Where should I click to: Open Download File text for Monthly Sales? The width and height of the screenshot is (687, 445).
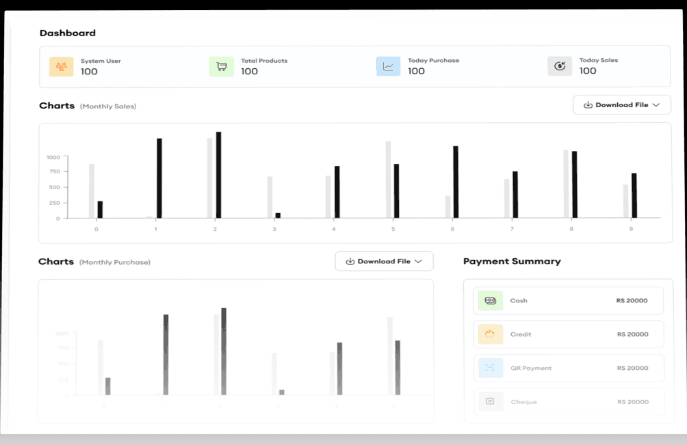pyautogui.click(x=621, y=105)
